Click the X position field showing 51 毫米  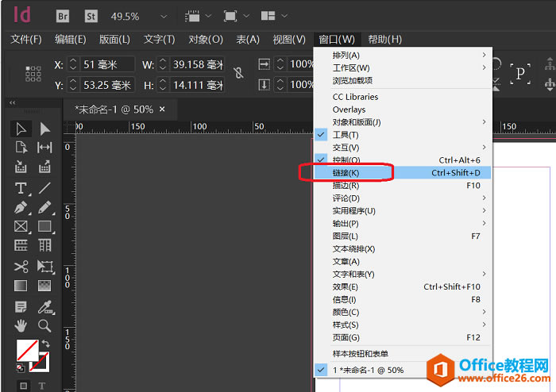click(x=106, y=64)
